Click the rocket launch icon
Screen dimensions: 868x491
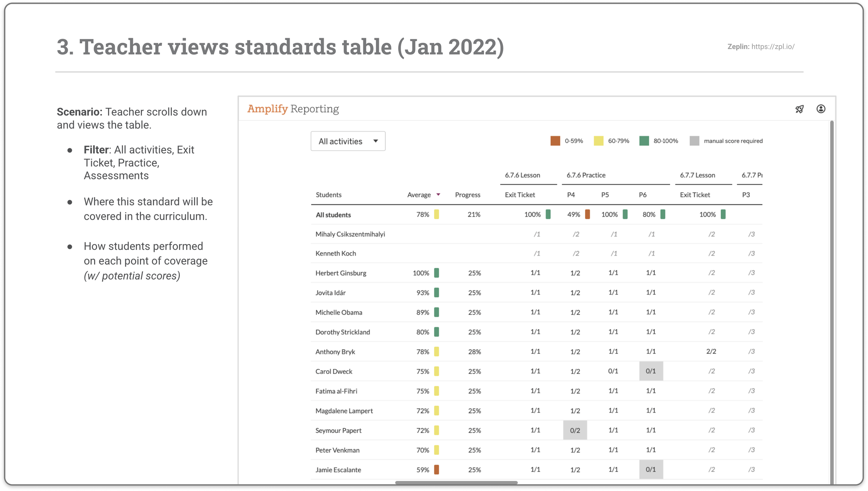click(799, 109)
